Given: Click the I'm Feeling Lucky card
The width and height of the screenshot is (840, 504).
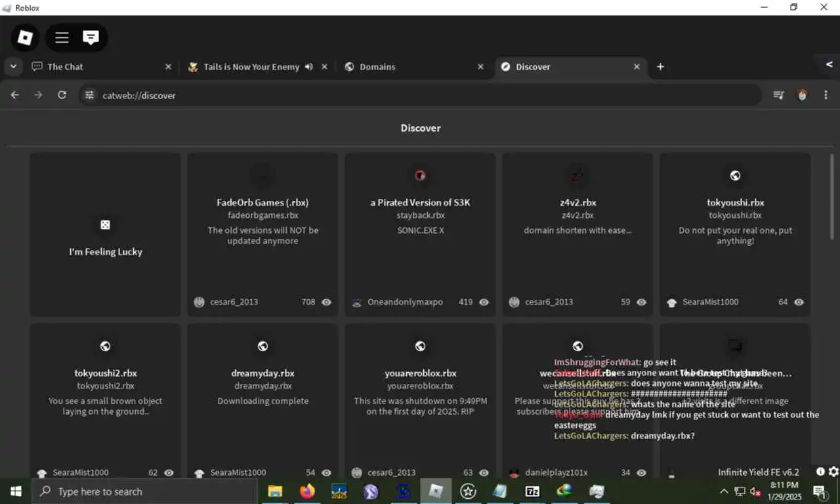Looking at the screenshot, I should (x=105, y=235).
